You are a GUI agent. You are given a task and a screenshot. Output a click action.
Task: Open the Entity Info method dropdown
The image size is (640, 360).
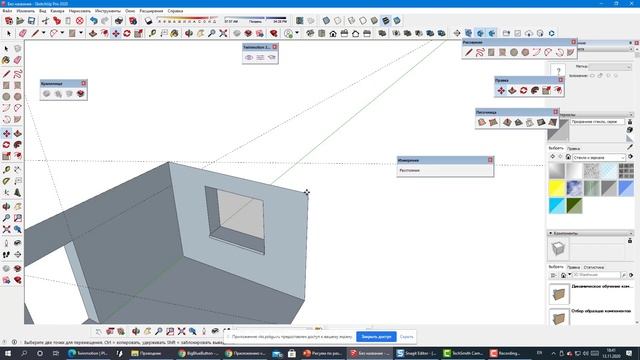click(610, 67)
